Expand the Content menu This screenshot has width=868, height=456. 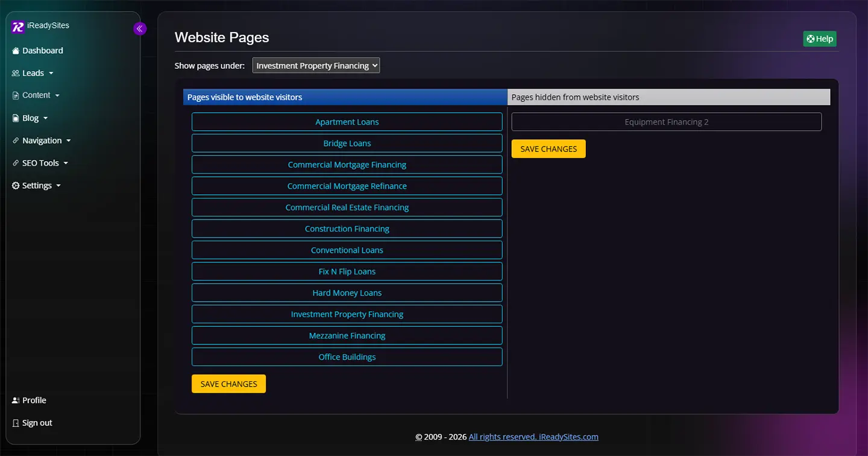[36, 95]
